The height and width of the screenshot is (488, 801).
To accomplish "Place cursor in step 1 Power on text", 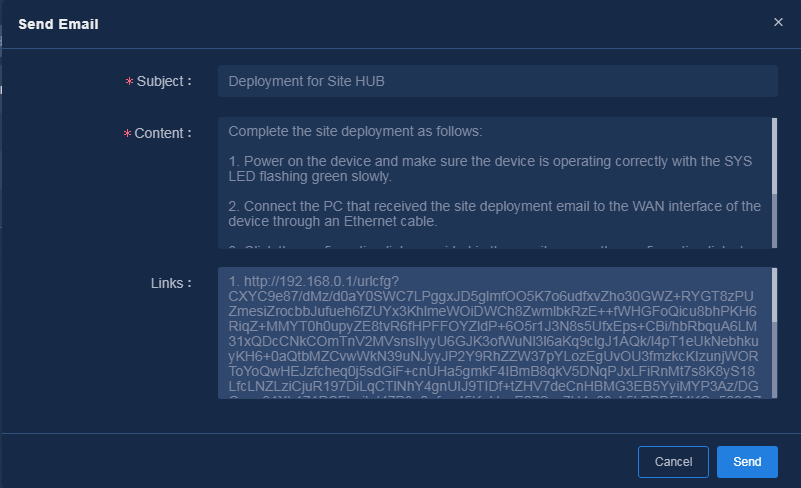I will [490, 169].
